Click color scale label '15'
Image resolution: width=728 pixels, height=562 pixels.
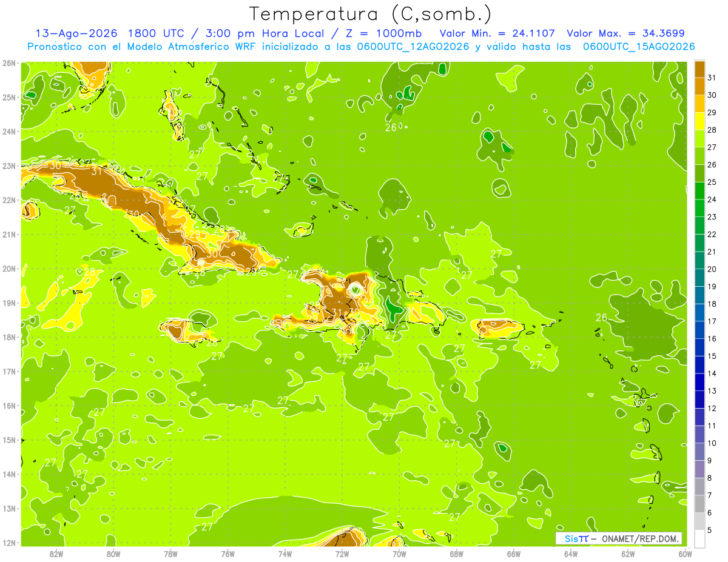712,356
